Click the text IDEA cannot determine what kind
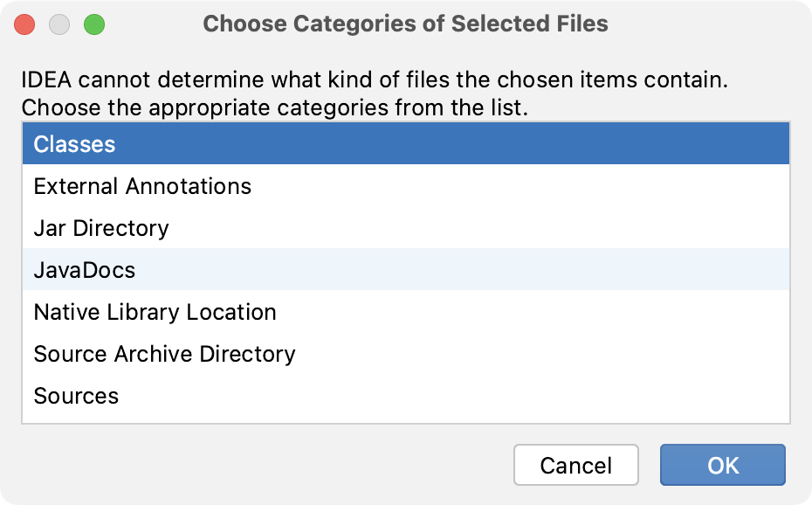 210,80
